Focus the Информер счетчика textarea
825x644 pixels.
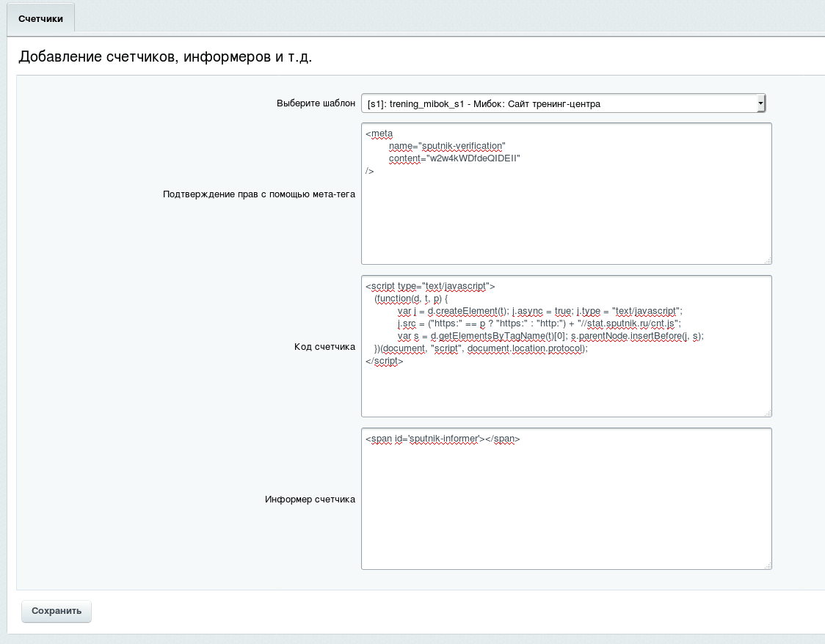pyautogui.click(x=566, y=498)
